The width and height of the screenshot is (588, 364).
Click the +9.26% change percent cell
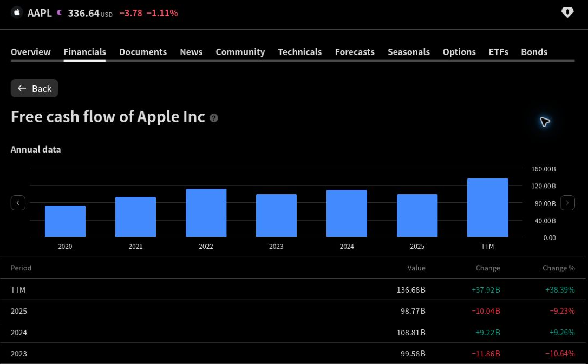coord(562,333)
